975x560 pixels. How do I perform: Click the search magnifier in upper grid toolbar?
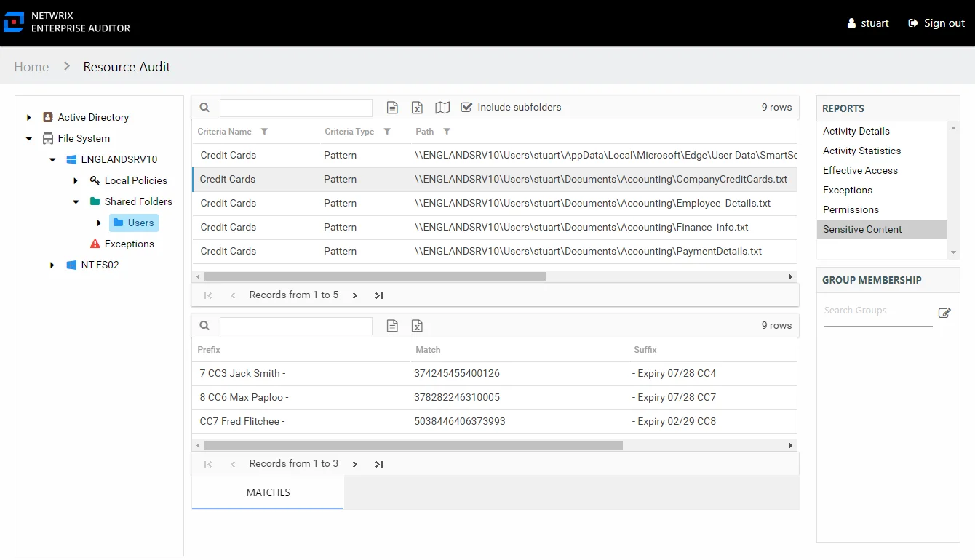(204, 107)
